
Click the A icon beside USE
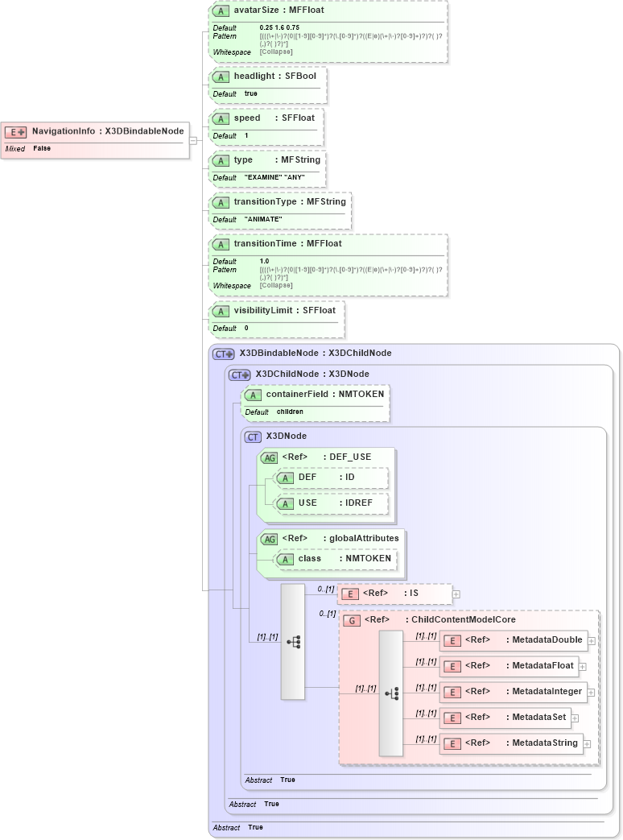coord(285,504)
